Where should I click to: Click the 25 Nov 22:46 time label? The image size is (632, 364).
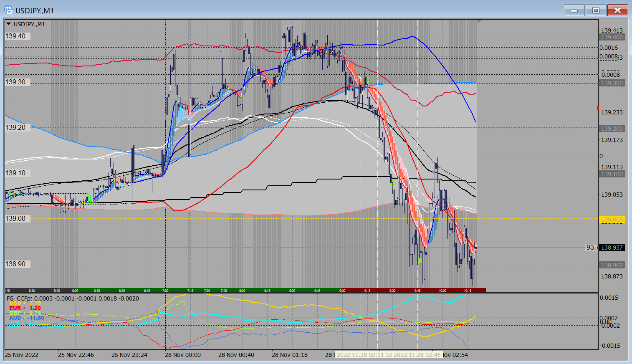76,355
